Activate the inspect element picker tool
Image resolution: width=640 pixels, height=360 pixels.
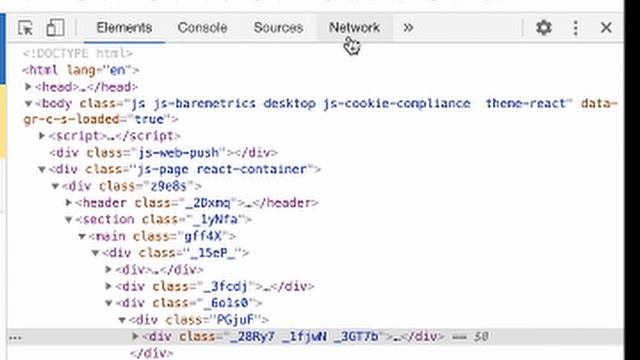26,28
